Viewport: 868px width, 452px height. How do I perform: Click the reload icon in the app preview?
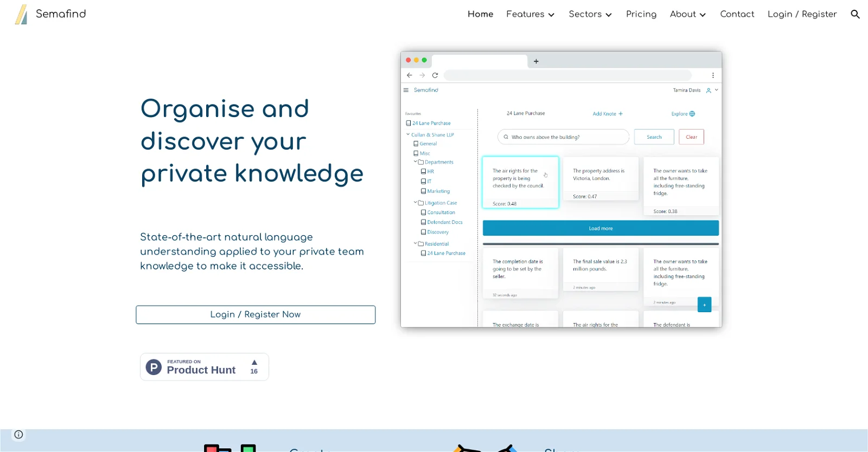click(435, 75)
